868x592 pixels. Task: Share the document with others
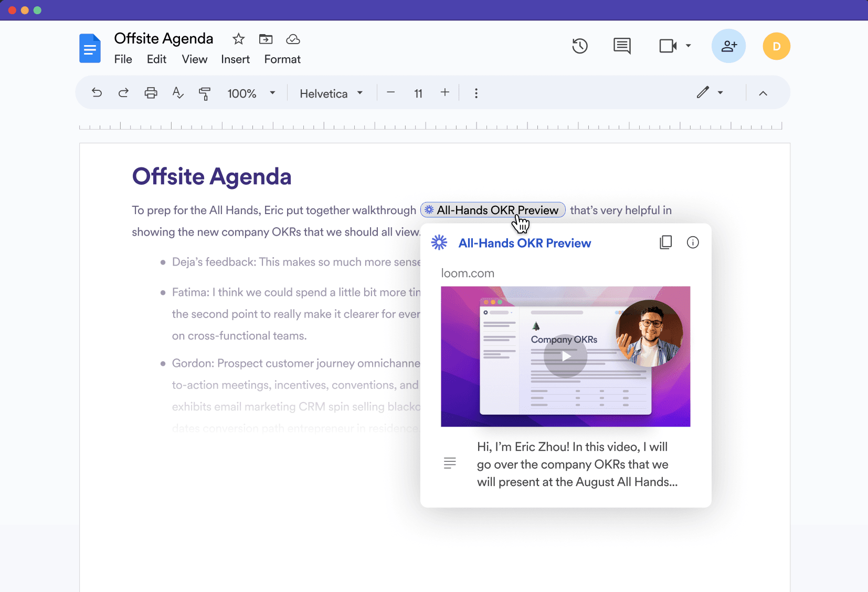tap(728, 46)
